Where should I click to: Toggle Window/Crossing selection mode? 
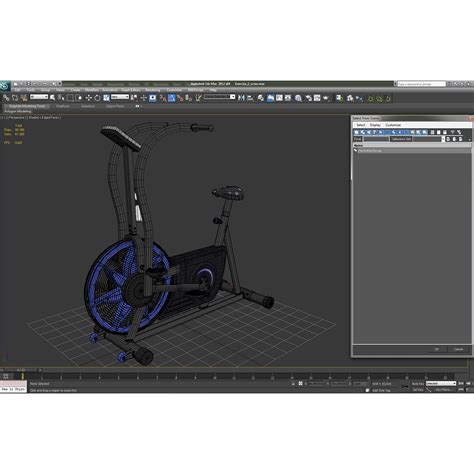coord(79,98)
